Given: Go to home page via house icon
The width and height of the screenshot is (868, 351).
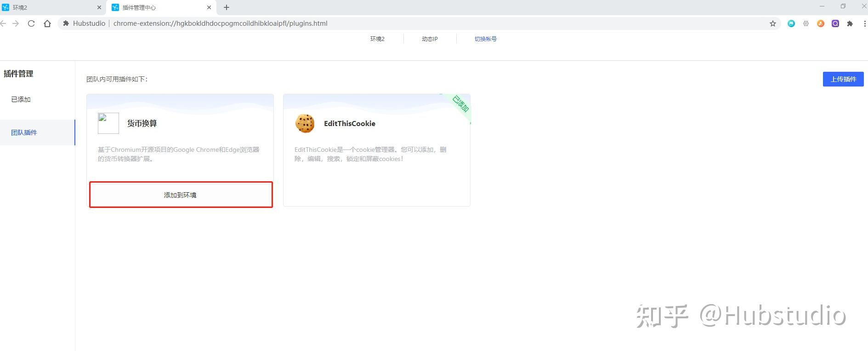Looking at the screenshot, I should click(x=47, y=23).
